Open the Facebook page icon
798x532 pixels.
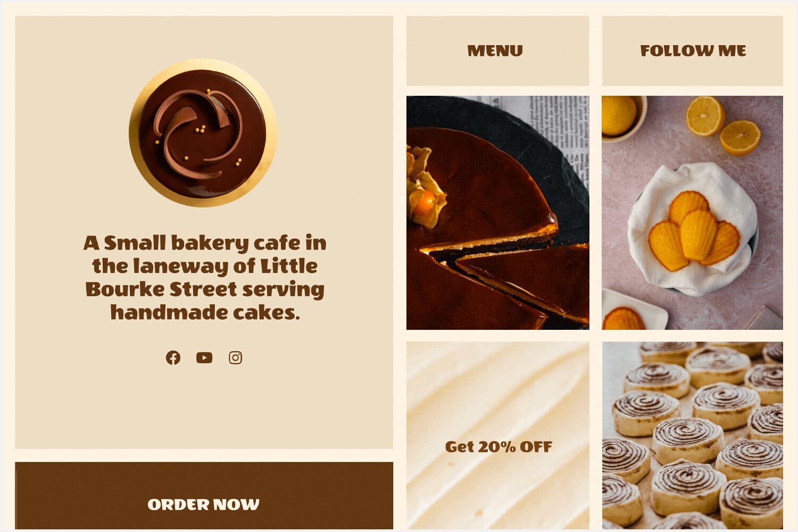pos(173,358)
